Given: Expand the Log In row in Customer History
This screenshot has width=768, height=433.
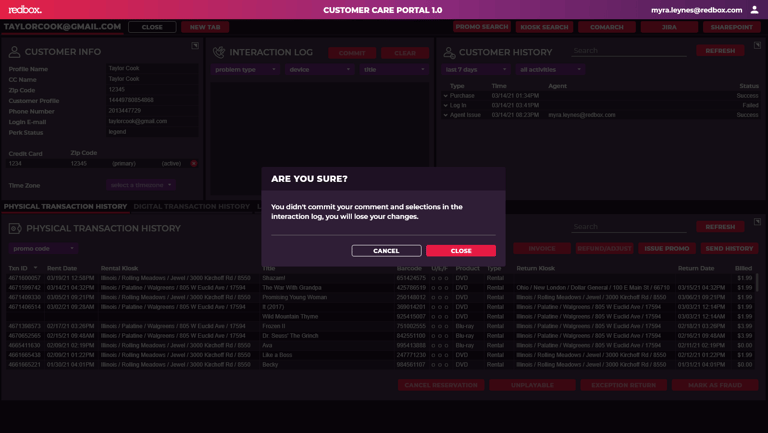Looking at the screenshot, I should [445, 105].
